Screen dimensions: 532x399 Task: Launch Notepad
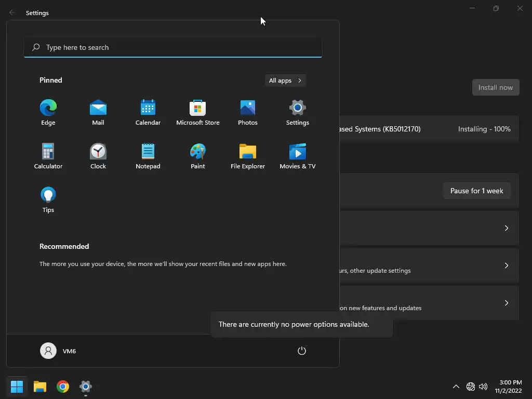pos(148,156)
